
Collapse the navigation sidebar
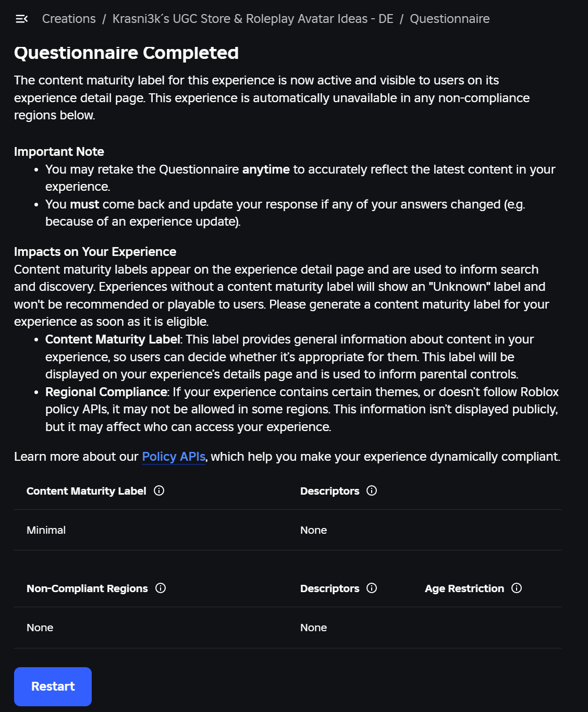coord(21,19)
